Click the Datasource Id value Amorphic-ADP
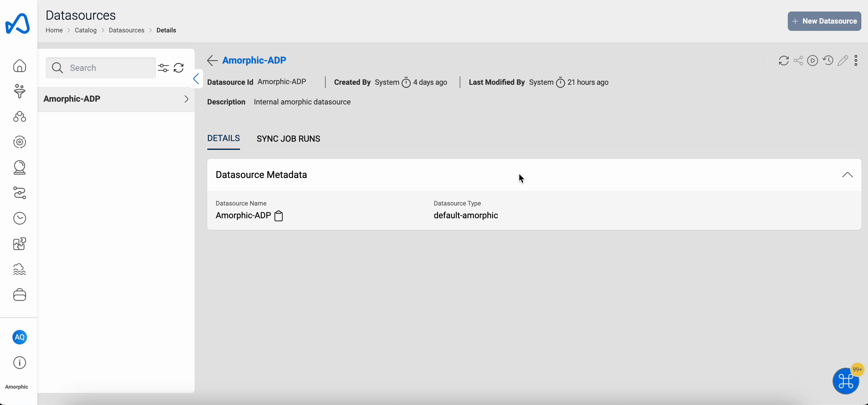Viewport: 868px width, 405px height. (x=282, y=82)
